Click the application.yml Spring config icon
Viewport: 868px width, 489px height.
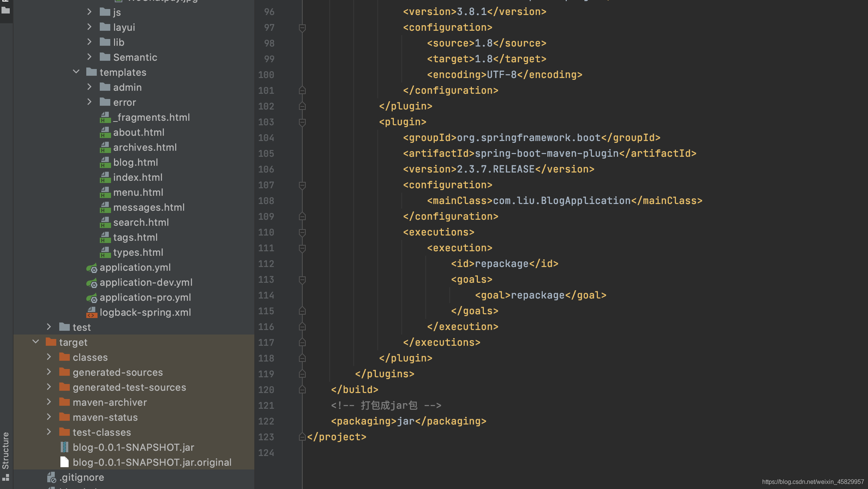(92, 268)
